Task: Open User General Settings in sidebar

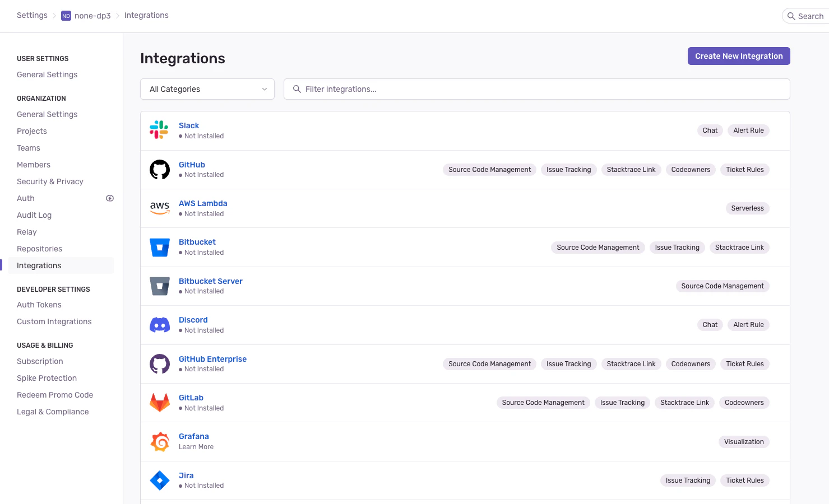Action: (x=47, y=74)
